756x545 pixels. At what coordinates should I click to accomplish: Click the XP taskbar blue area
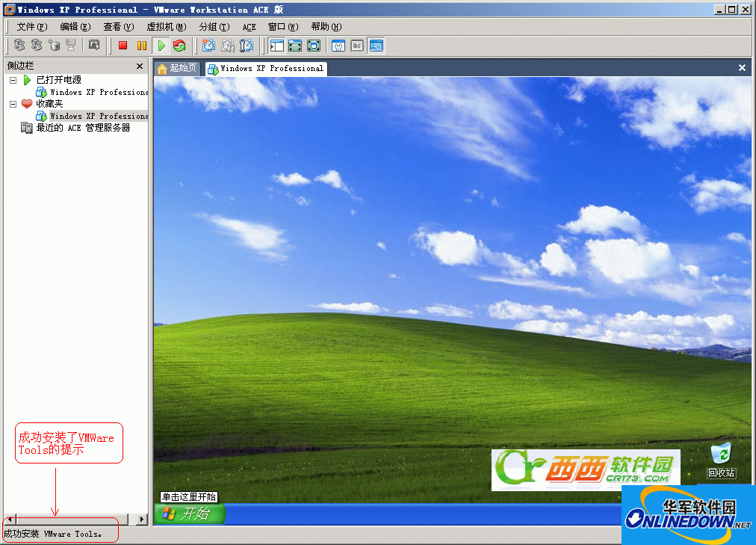(424, 514)
